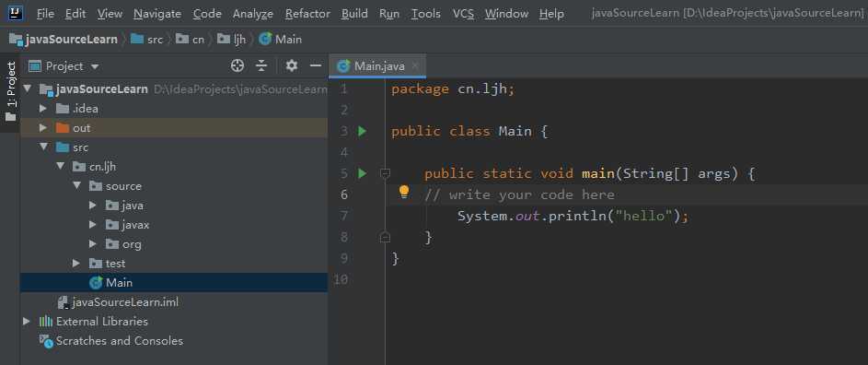Expand External Libraries node
Screen dimensions: 868x365
click(27, 321)
